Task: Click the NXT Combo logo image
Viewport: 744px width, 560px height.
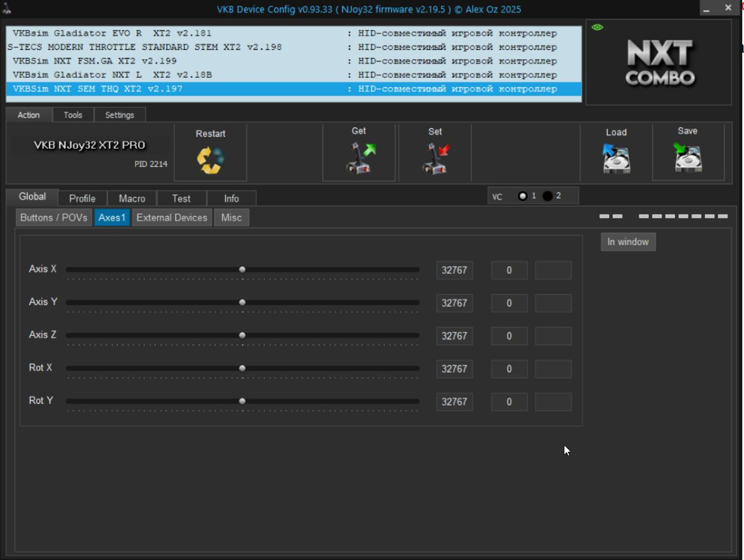Action: (x=659, y=63)
